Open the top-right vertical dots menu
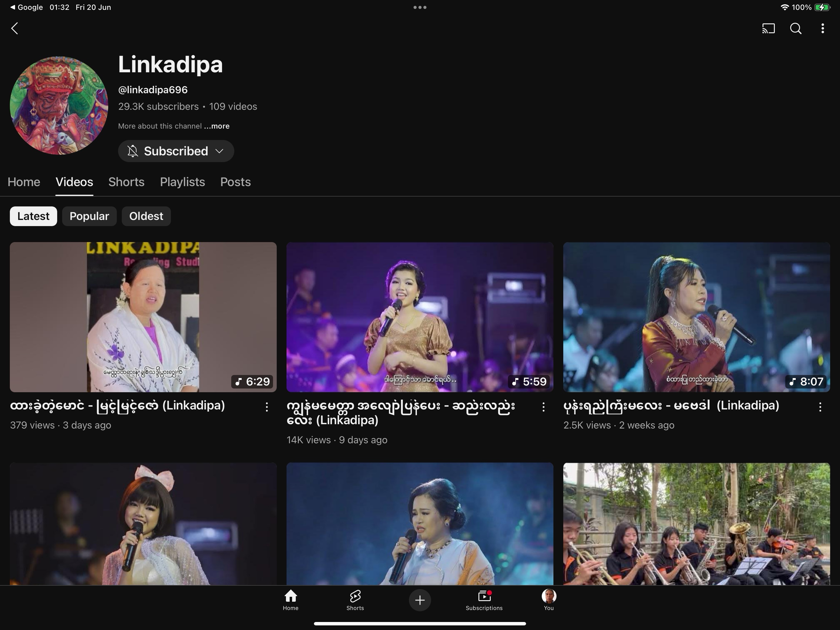 click(x=822, y=29)
